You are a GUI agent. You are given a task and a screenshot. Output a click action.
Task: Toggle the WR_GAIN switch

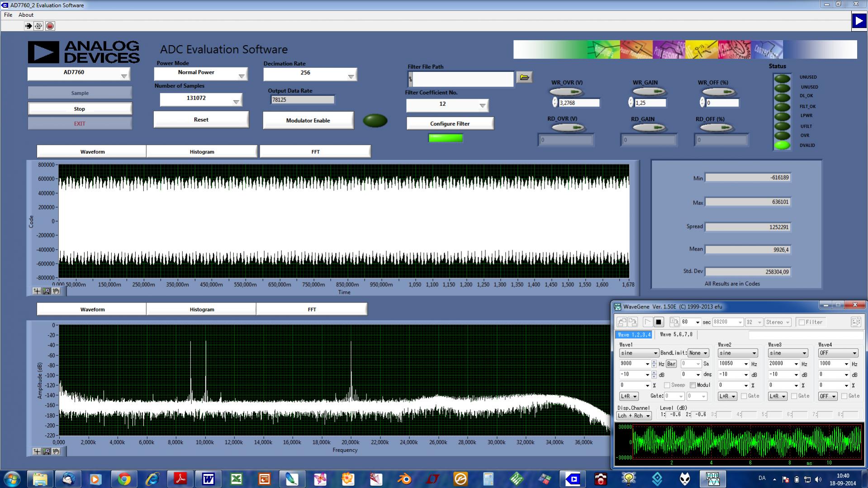[648, 92]
